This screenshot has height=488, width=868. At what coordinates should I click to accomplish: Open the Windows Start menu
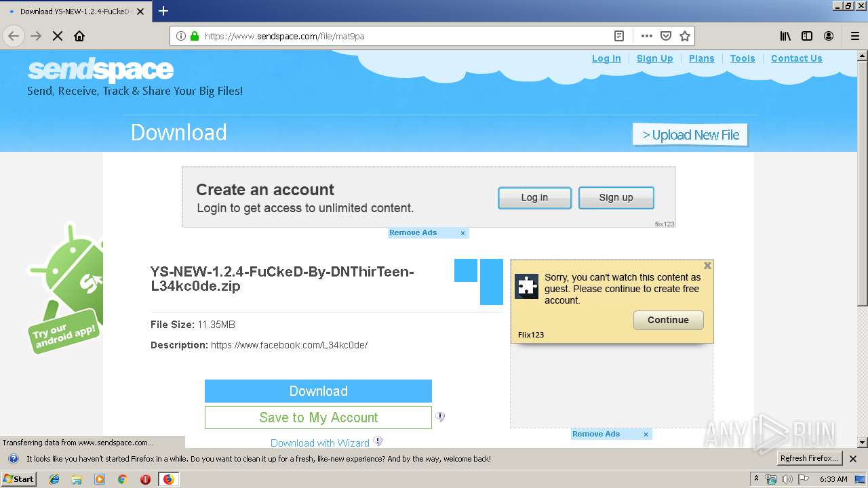tap(18, 479)
